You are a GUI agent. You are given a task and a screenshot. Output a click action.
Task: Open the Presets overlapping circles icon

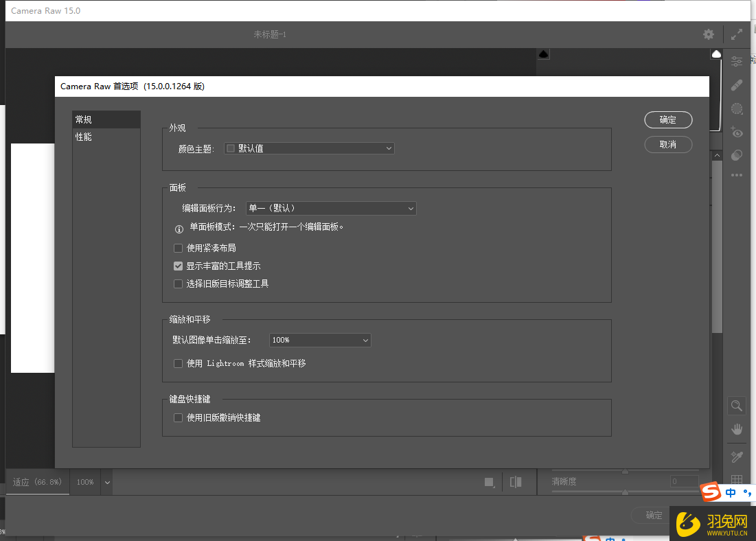click(x=736, y=155)
